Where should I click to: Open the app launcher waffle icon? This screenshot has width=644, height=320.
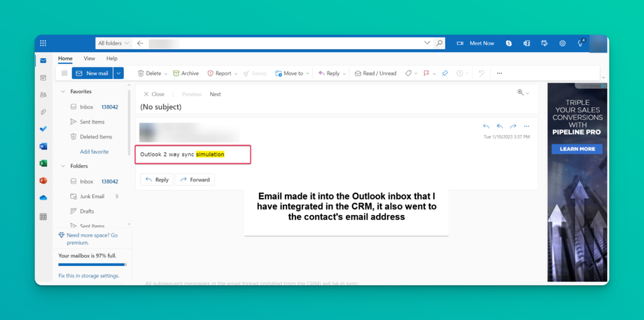pyautogui.click(x=43, y=43)
